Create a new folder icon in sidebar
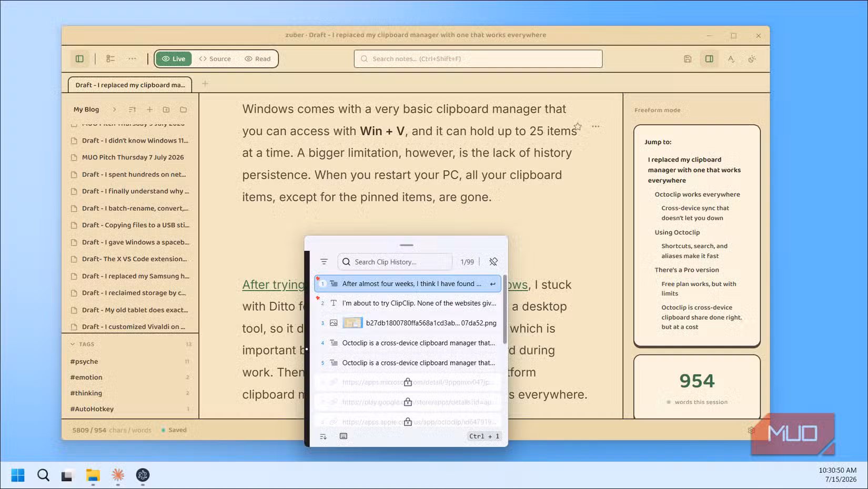Screen dimensions: 868x489 (166, 109)
